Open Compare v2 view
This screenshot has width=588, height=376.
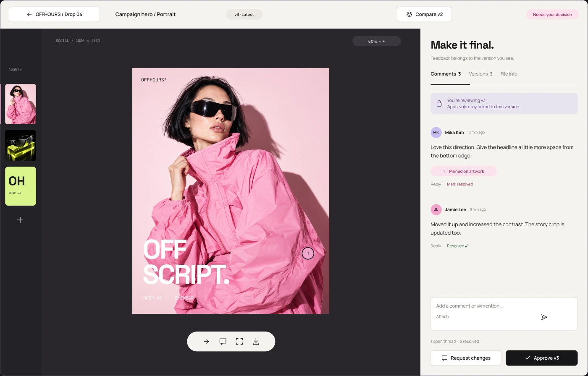click(x=424, y=14)
